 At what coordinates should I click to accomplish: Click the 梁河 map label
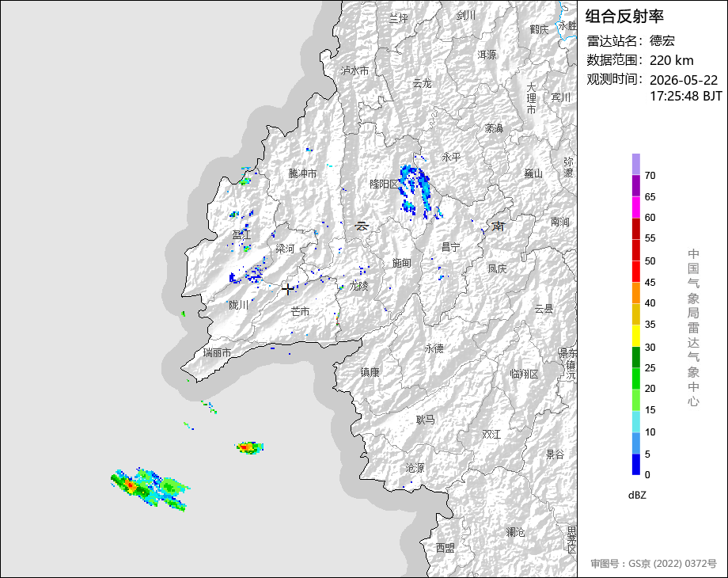[x=285, y=249]
